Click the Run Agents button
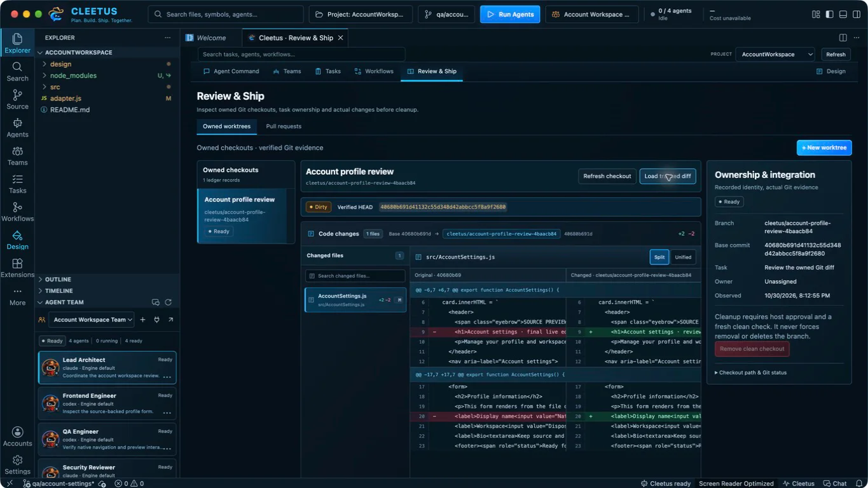 pyautogui.click(x=510, y=15)
